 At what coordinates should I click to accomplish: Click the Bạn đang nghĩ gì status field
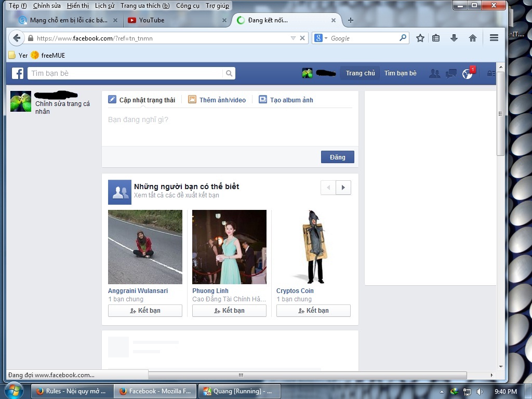[229, 120]
